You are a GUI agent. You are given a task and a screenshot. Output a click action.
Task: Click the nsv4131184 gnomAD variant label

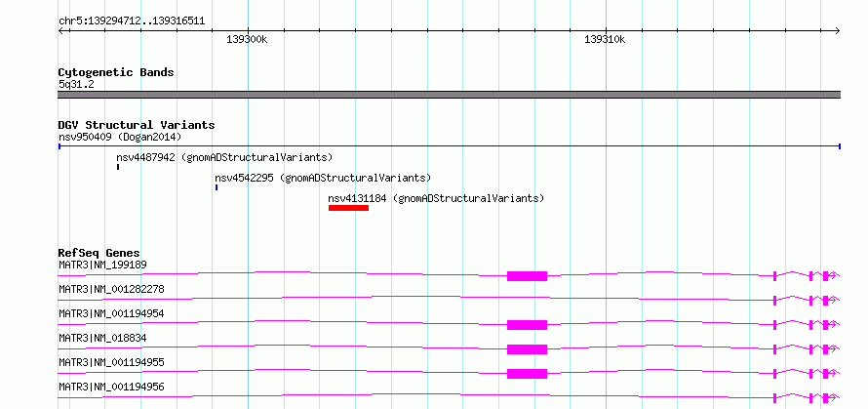point(436,198)
